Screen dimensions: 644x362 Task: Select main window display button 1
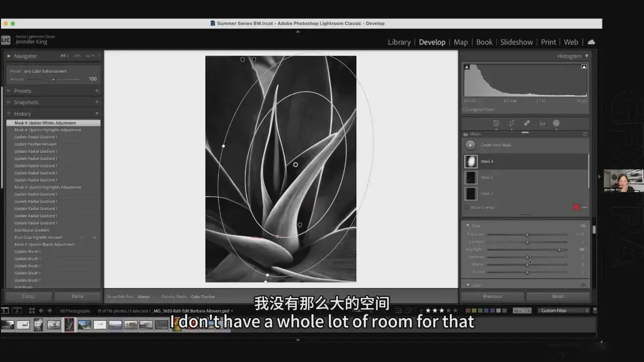[5, 311]
